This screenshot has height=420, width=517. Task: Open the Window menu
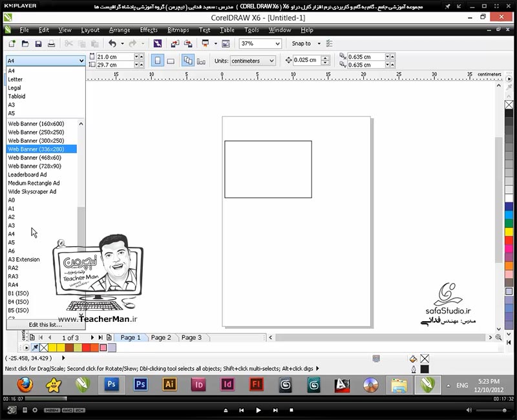click(280, 30)
